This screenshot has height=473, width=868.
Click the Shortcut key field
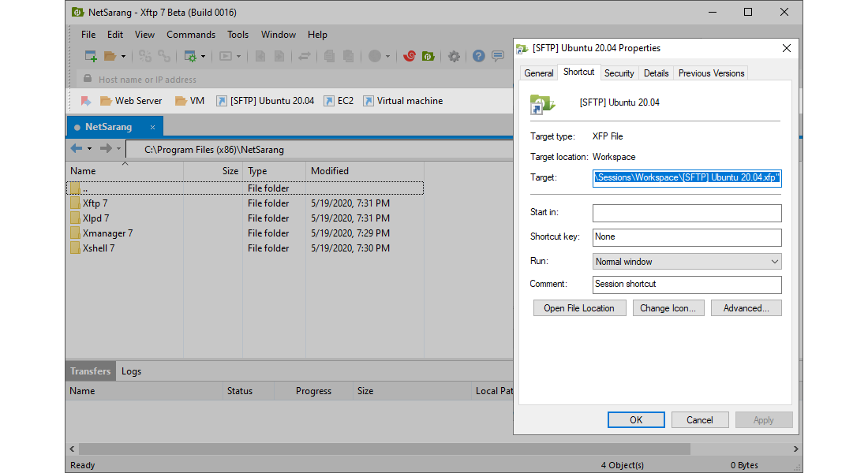pos(687,237)
